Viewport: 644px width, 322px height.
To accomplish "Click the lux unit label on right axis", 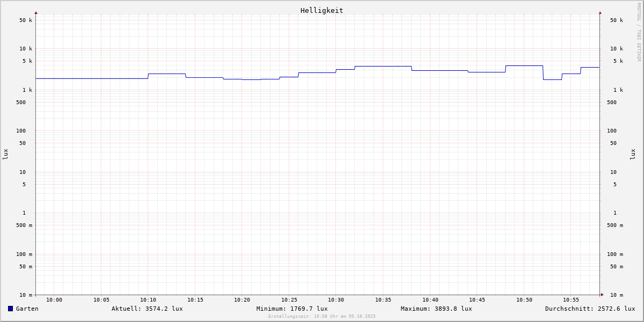I will coord(633,155).
